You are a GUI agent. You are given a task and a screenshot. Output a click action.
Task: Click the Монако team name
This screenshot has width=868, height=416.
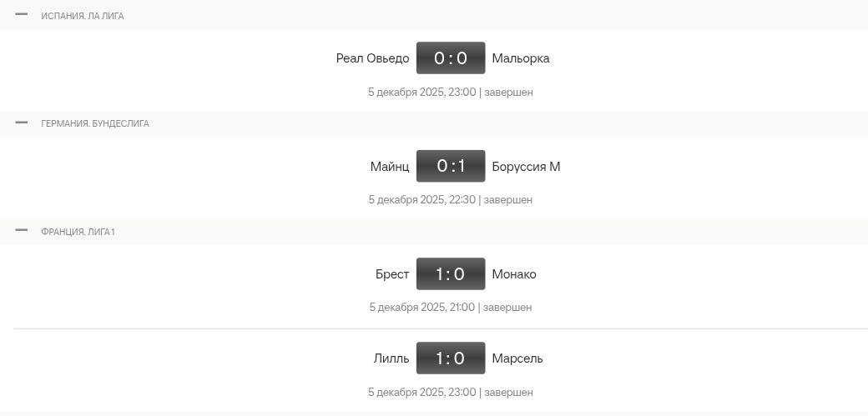tap(514, 273)
